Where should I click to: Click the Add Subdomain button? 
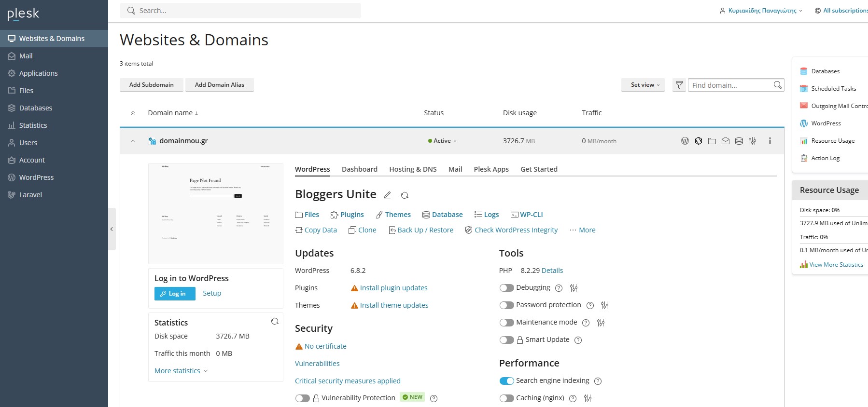pos(151,85)
